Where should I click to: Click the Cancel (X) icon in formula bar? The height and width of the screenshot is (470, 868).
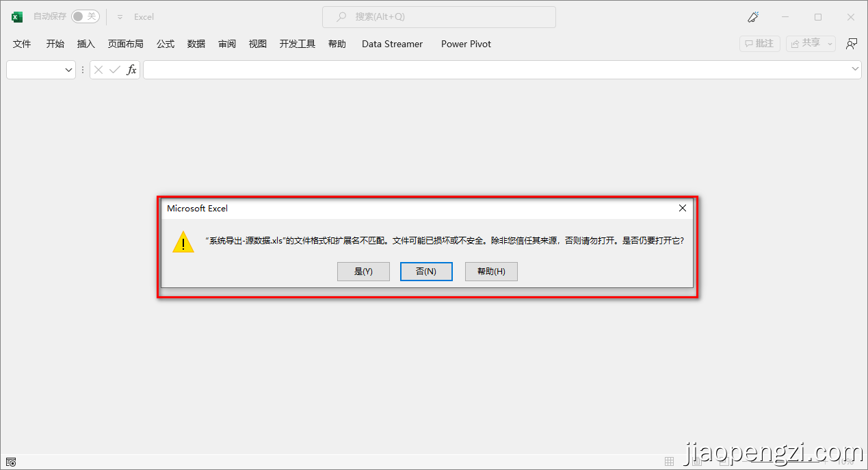[x=98, y=69]
